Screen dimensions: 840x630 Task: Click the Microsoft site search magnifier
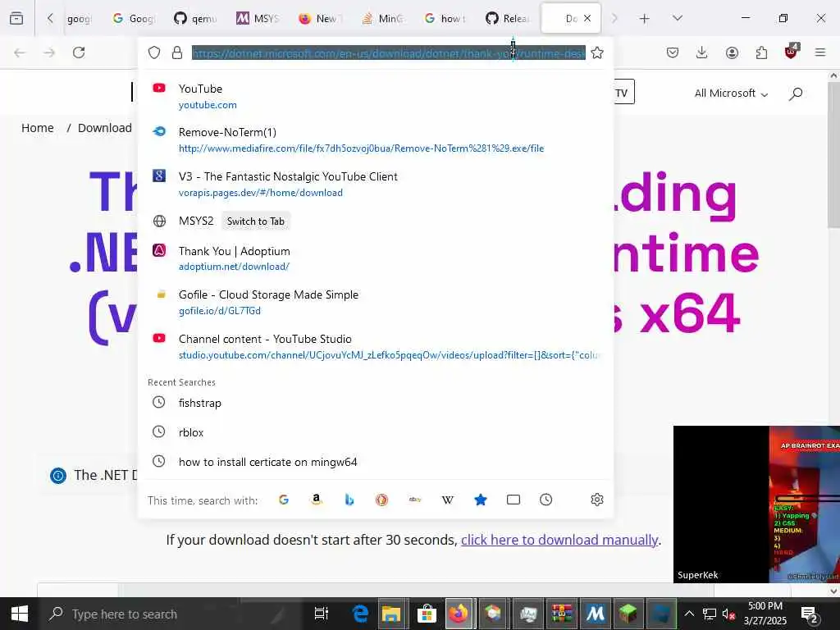click(x=796, y=94)
